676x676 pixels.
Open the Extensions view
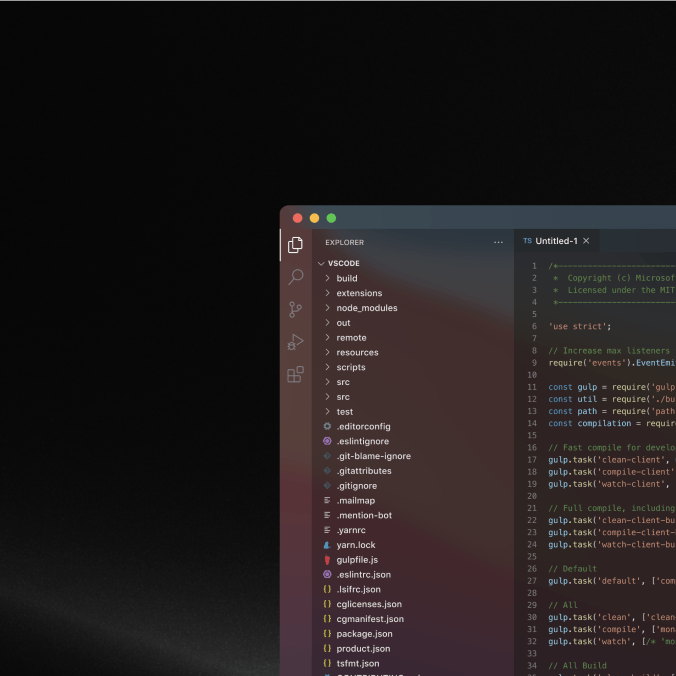click(295, 375)
